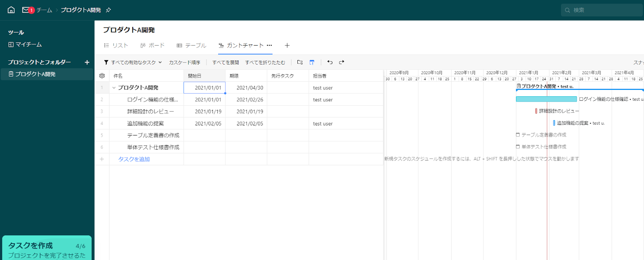The image size is (644, 260).
Task: Click すべてを展開 button
Action: 225,62
